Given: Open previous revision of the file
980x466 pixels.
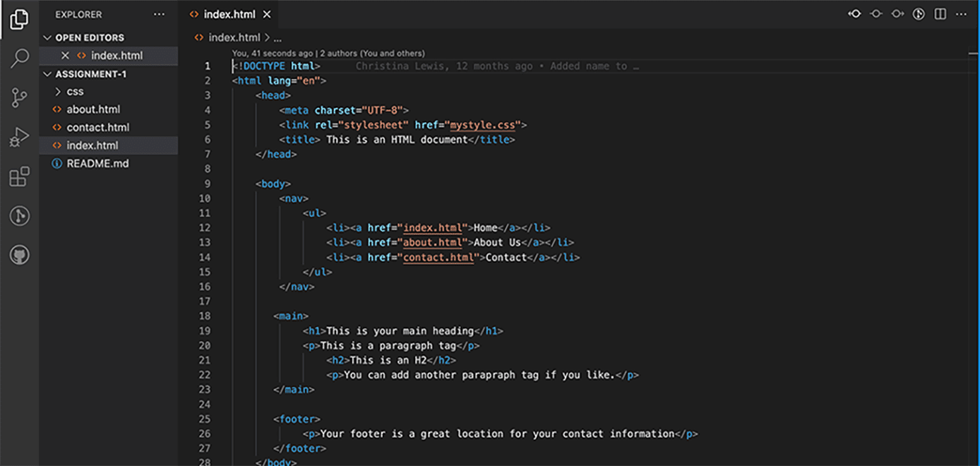Looking at the screenshot, I should [854, 14].
